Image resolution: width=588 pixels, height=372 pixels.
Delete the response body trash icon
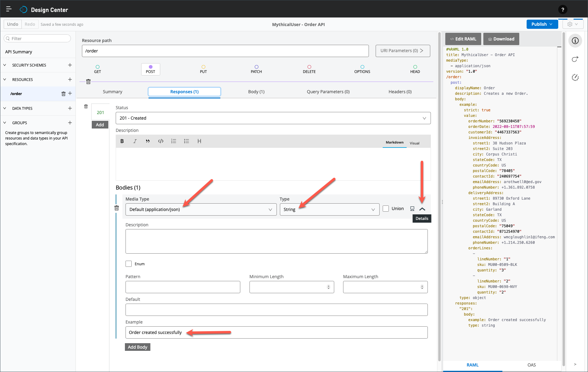(117, 208)
